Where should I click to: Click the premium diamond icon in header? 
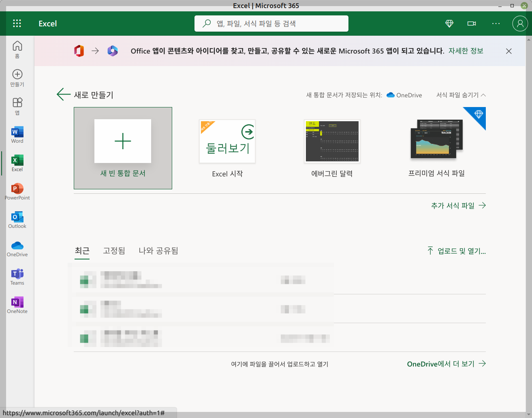(x=449, y=24)
